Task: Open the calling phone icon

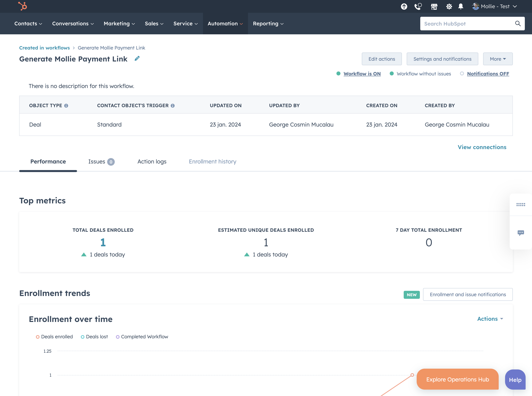Action: tap(418, 6)
